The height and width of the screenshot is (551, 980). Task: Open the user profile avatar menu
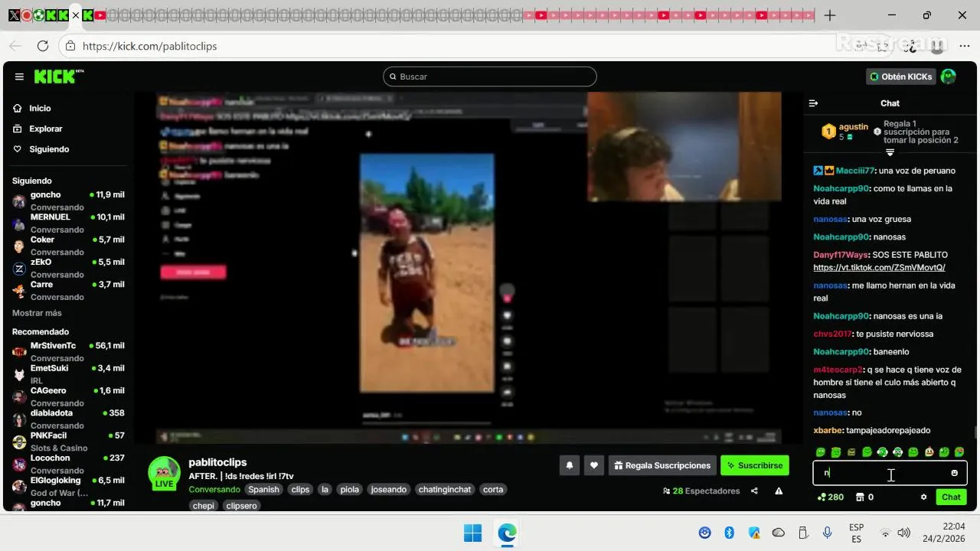tap(948, 77)
